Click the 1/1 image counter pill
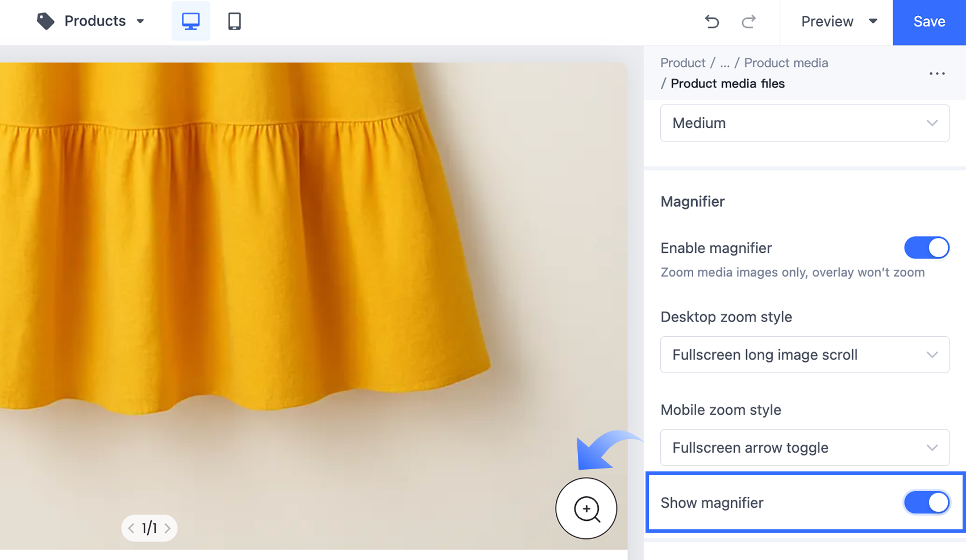Viewport: 966px width, 560px height. point(149,528)
